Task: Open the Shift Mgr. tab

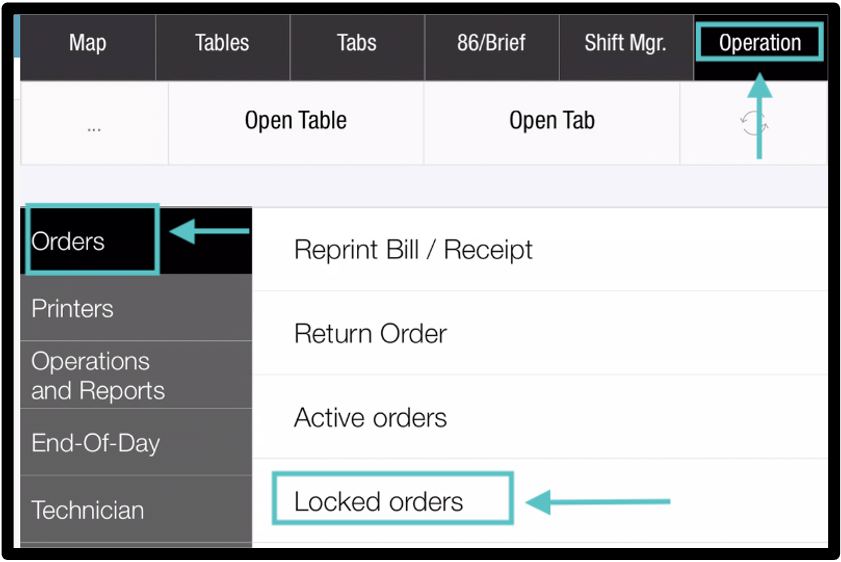Action: point(625,43)
